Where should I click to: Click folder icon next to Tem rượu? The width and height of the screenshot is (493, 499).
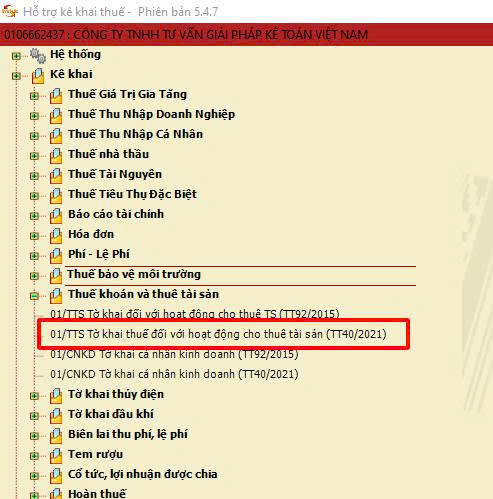(x=56, y=456)
